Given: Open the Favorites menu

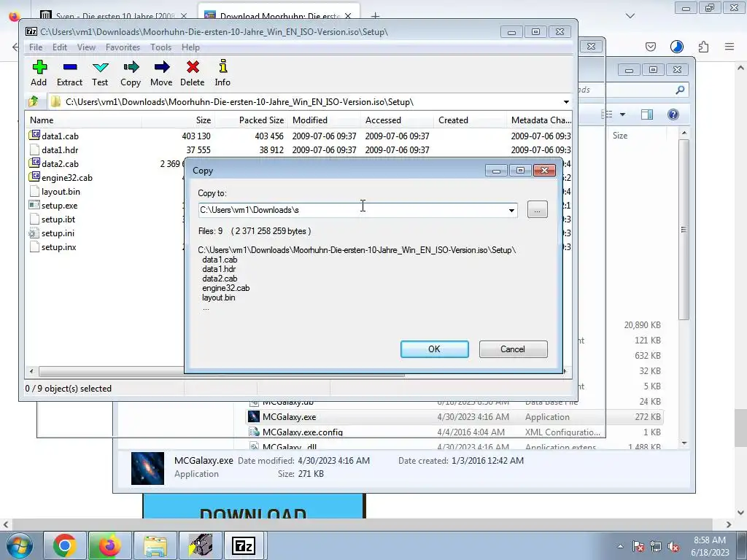Looking at the screenshot, I should [x=123, y=47].
